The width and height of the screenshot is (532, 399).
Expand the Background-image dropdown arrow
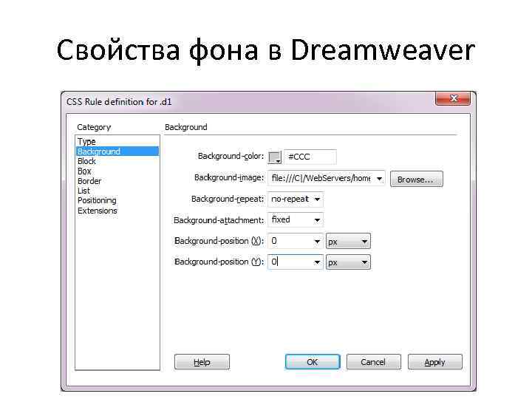[379, 179]
